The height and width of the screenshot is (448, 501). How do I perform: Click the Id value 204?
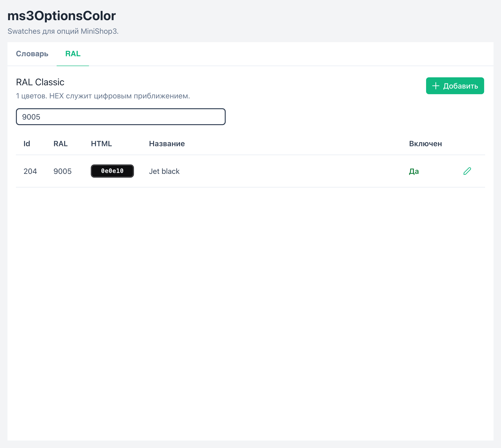pyautogui.click(x=30, y=171)
